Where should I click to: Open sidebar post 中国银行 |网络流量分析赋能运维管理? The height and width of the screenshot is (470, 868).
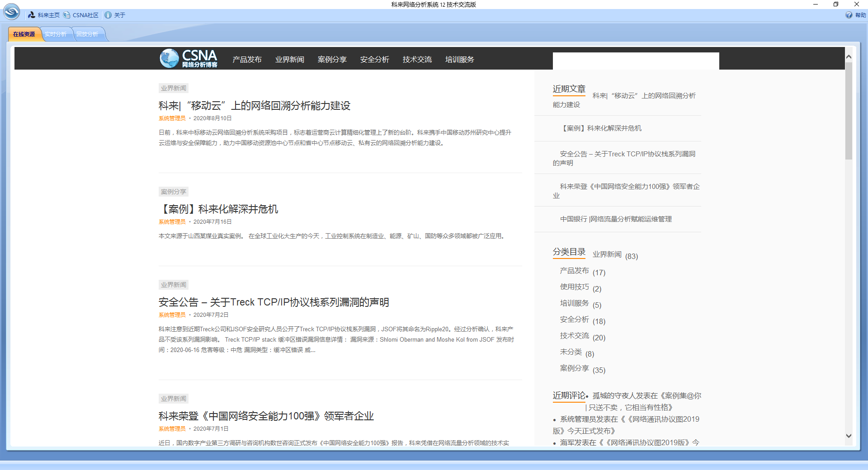(x=616, y=219)
